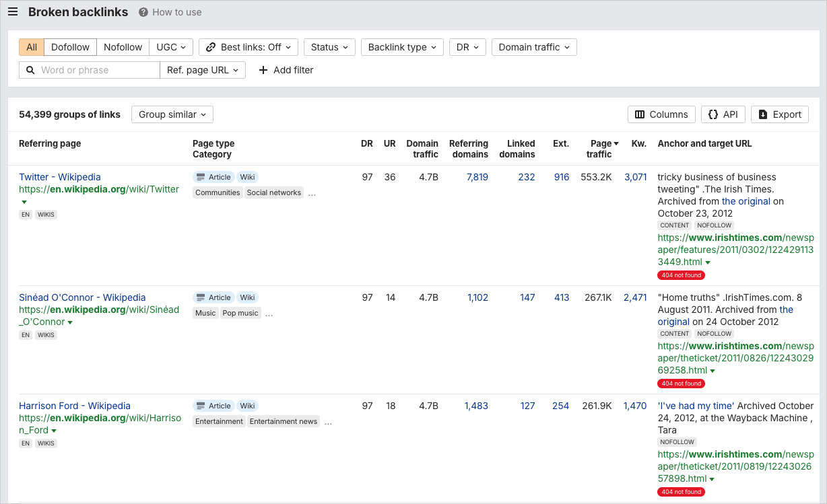Toggle sort direction on Page traffic column
Screen dimensions: 827x504
coord(616,143)
